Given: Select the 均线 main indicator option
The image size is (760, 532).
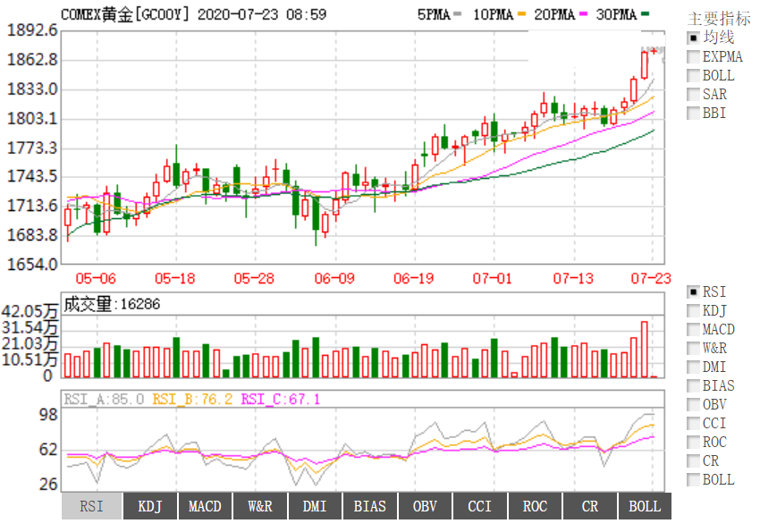Looking at the screenshot, I should click(693, 38).
